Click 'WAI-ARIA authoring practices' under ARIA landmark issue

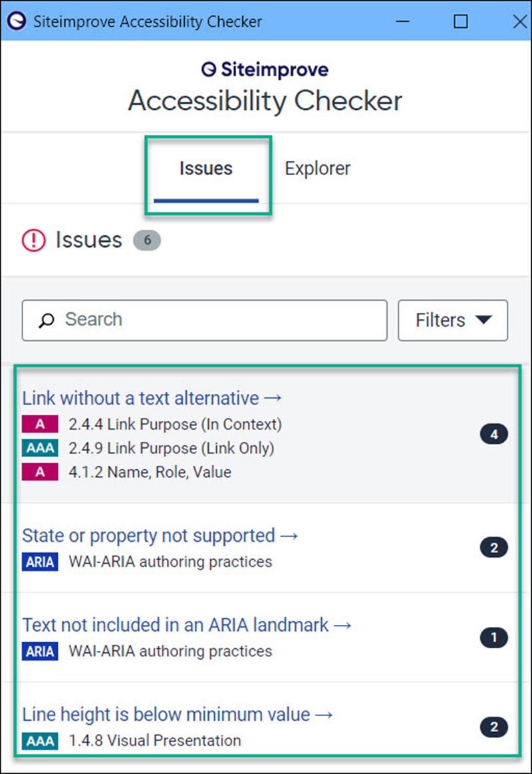pyautogui.click(x=170, y=651)
